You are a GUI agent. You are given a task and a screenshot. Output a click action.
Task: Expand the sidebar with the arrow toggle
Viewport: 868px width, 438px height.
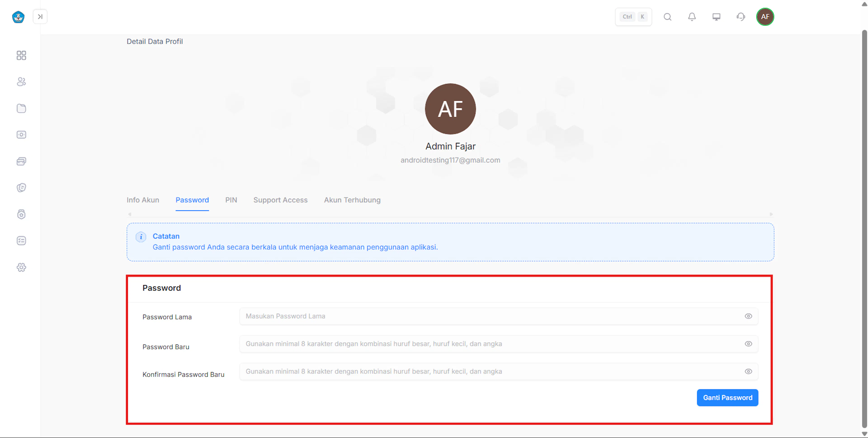40,17
